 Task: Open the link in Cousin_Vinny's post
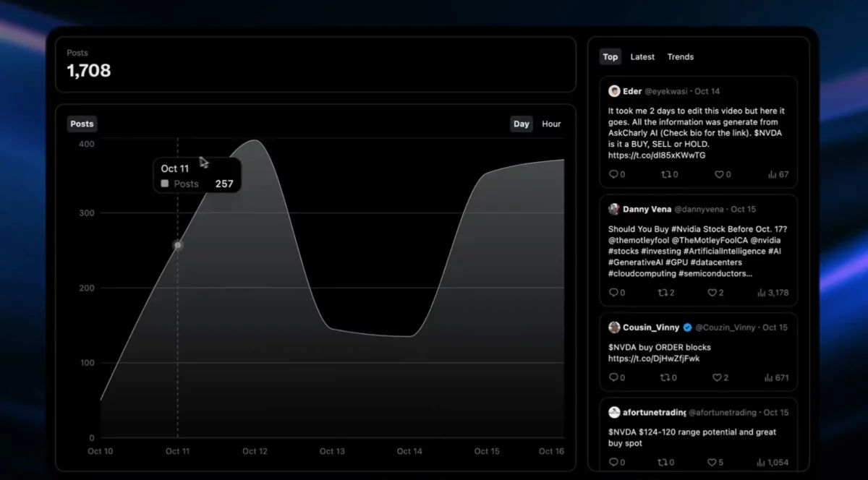point(653,359)
